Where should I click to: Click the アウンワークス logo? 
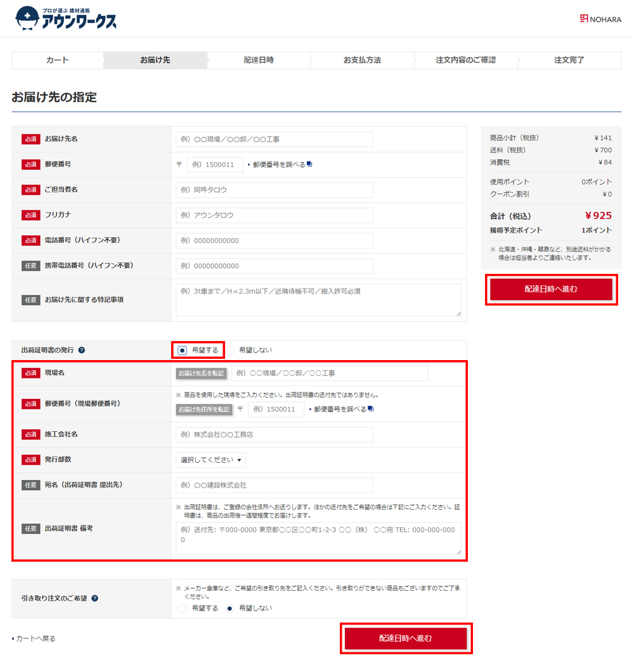click(65, 18)
